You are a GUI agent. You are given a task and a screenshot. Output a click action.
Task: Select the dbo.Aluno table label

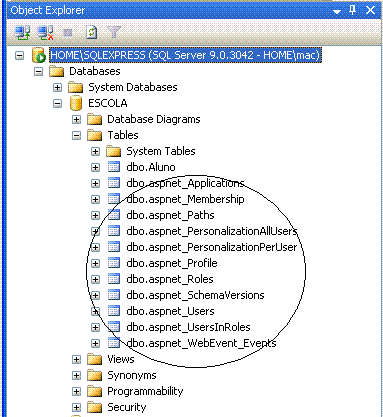tap(151, 167)
